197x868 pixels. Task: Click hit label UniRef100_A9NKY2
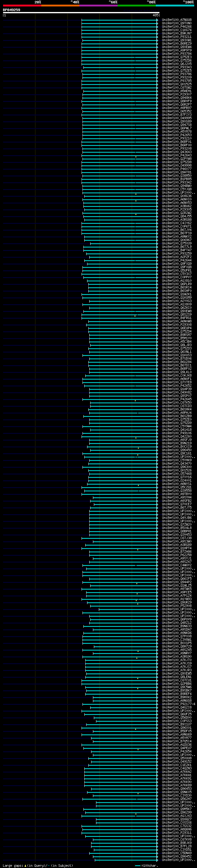click(x=177, y=236)
